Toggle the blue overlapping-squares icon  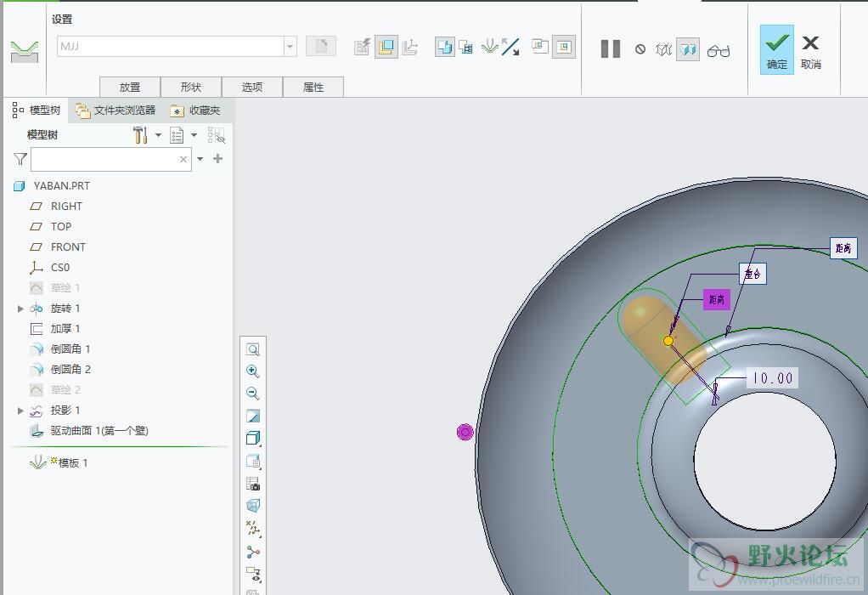point(444,47)
